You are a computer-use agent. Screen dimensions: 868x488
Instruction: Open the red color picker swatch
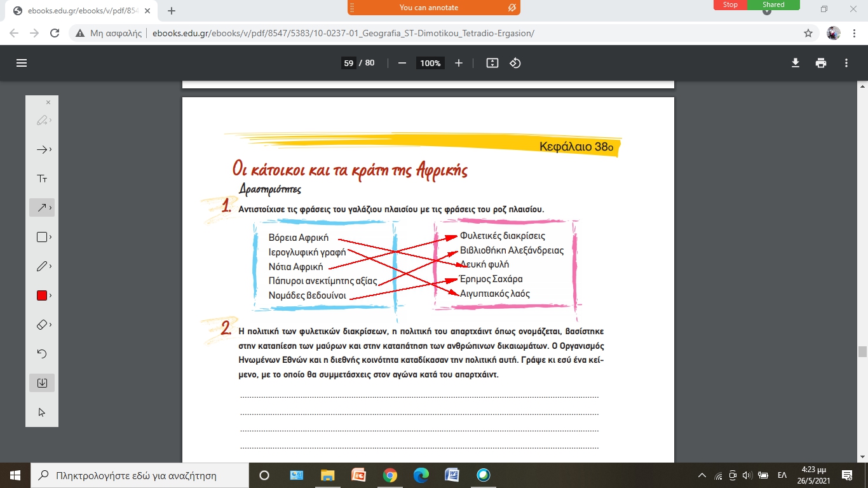[42, 295]
